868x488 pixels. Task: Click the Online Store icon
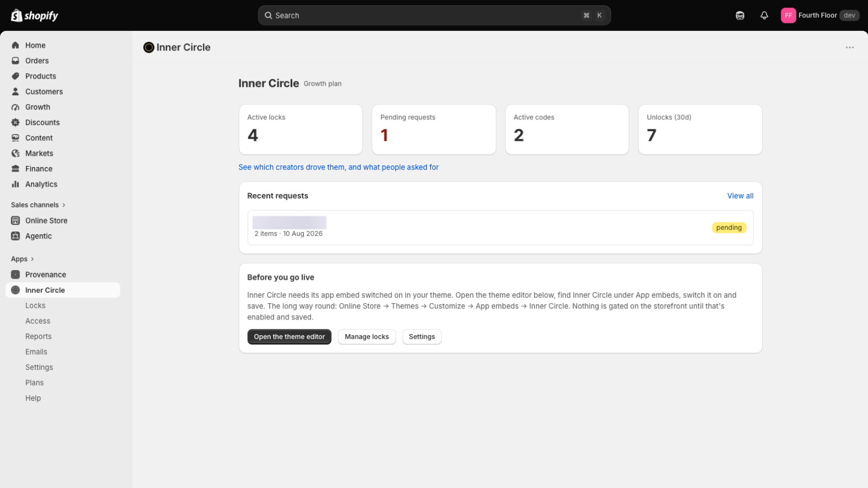tap(15, 221)
